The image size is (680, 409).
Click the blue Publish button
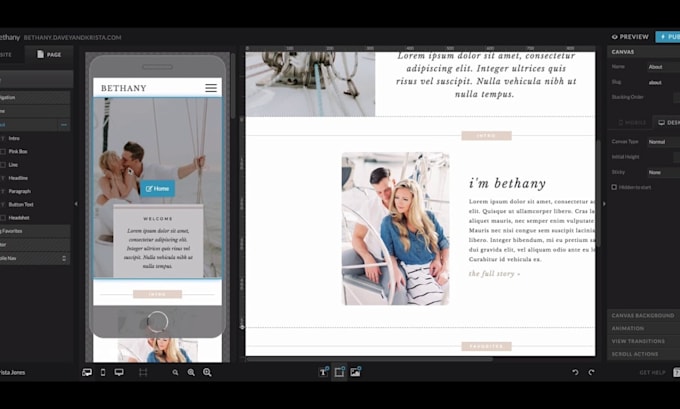click(x=668, y=37)
